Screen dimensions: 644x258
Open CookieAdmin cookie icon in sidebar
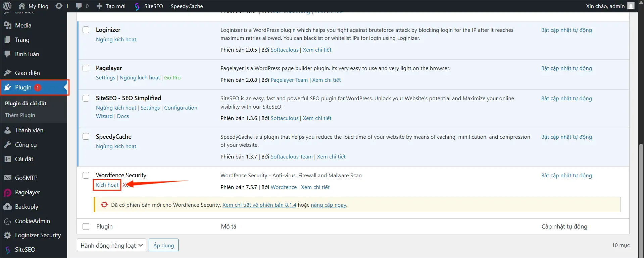[x=7, y=221]
